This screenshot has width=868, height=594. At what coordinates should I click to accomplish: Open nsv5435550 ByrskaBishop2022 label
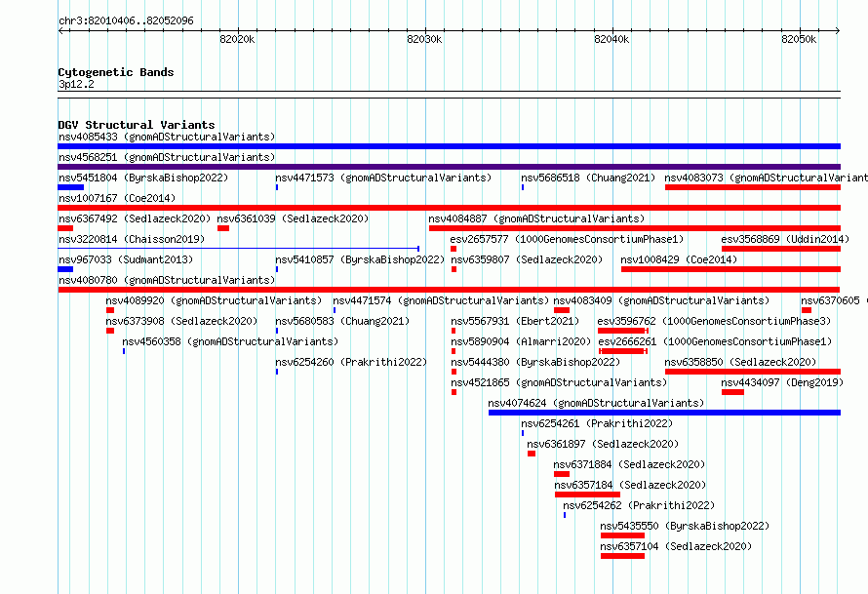685,526
